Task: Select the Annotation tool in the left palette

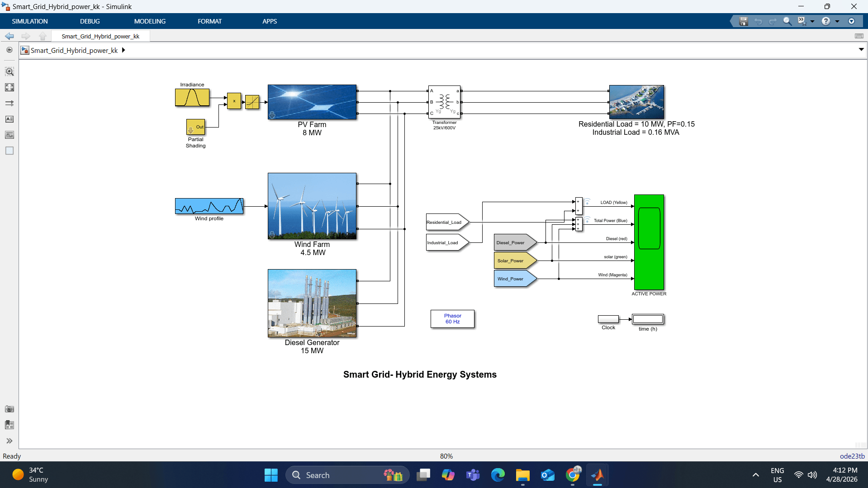Action: [9, 119]
